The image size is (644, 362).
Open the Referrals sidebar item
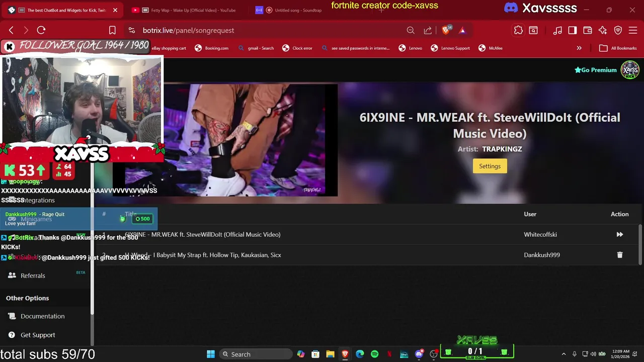pos(33,276)
